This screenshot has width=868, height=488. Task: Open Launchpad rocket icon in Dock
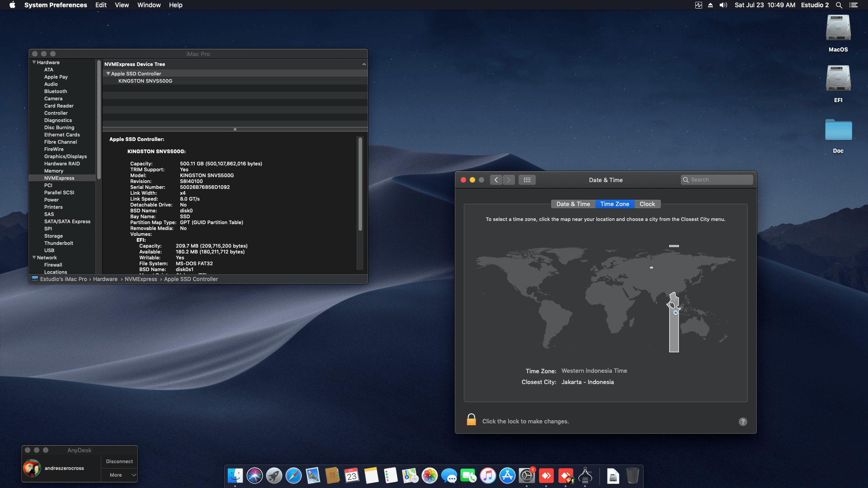click(x=274, y=475)
